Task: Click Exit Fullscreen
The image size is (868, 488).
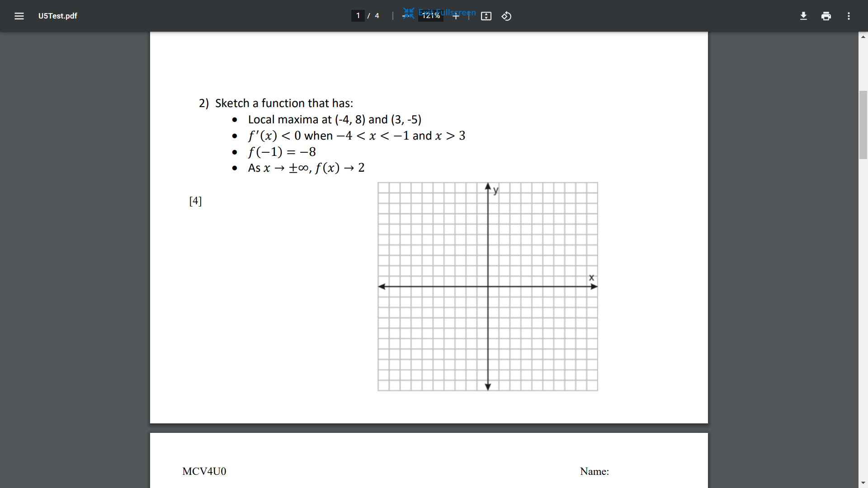Action: point(446,13)
